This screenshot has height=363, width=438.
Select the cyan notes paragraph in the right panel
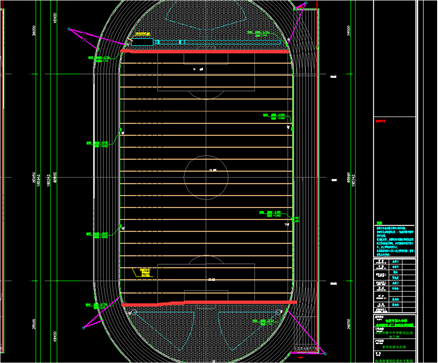tap(395, 241)
